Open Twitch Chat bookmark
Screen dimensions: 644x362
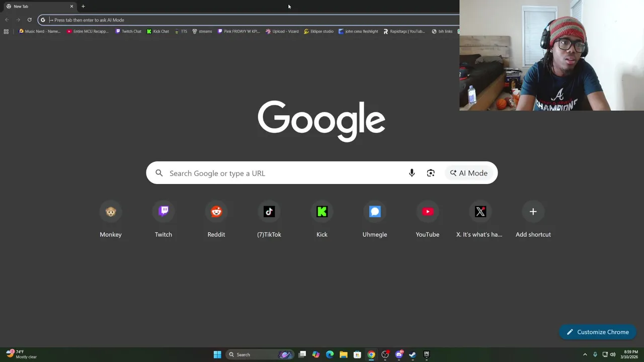tap(128, 31)
